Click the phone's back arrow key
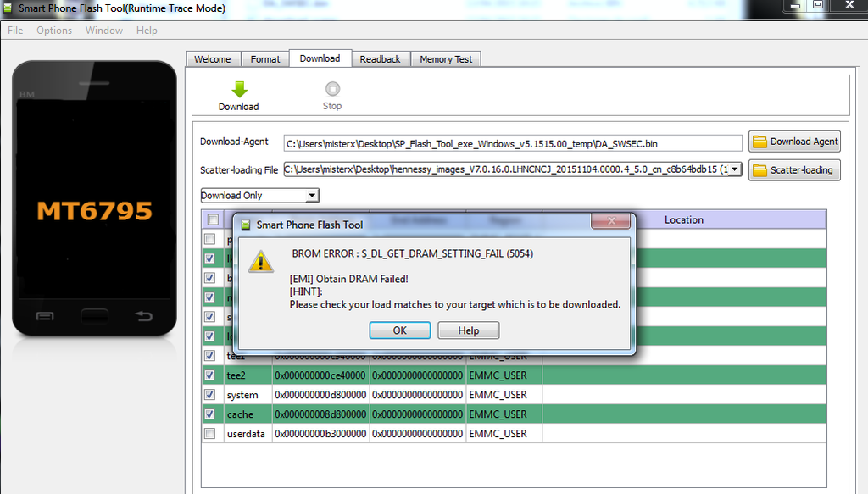 [x=144, y=317]
